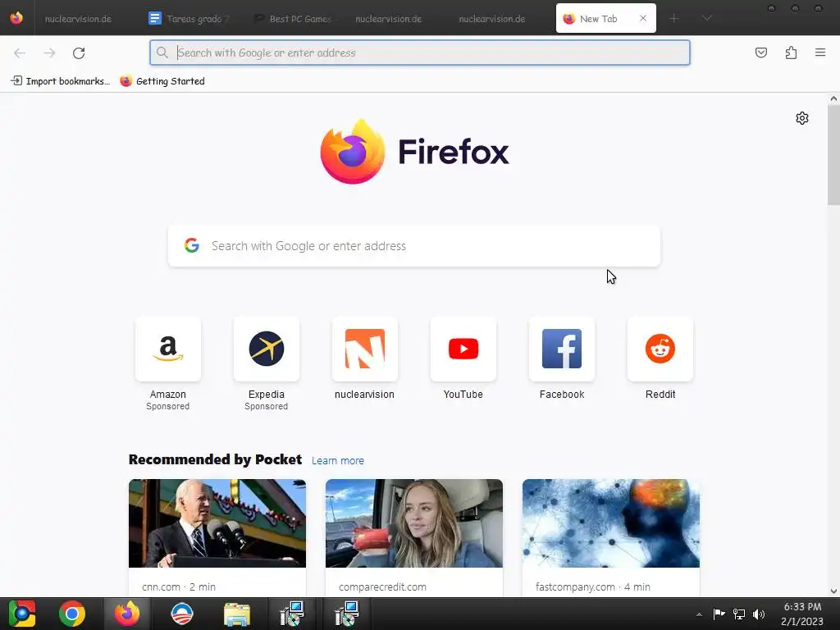840x630 pixels.
Task: Open the second installer icon in taskbar
Action: (347, 614)
